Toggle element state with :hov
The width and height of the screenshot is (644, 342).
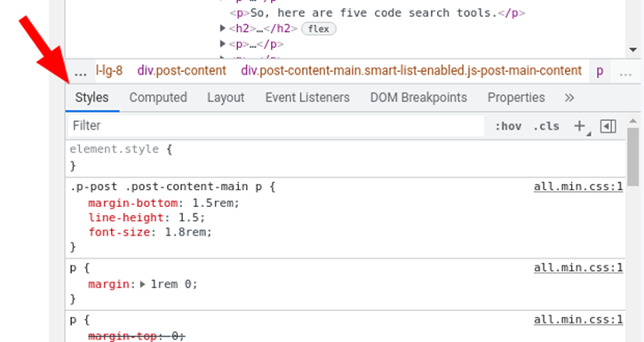pos(508,126)
